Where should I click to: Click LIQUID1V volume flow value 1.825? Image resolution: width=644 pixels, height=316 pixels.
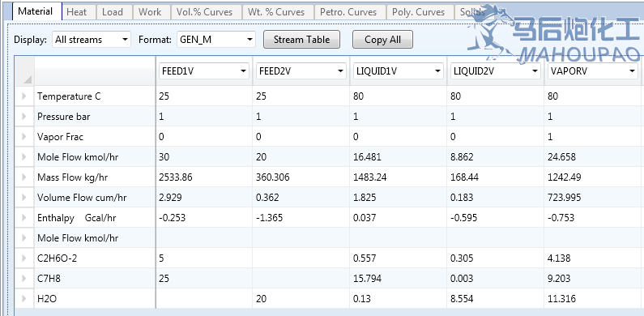click(365, 197)
